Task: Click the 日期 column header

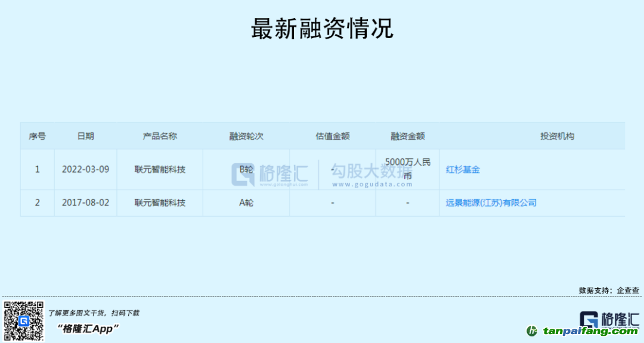Action: point(85,136)
